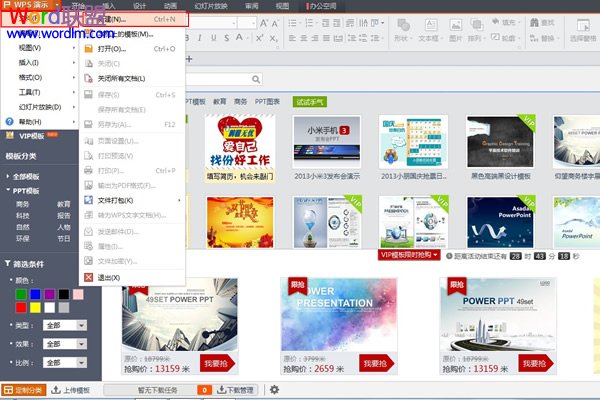Click the Increase Font Size icon in ribbon
Image resolution: width=600 pixels, height=400 pixels.
(x=264, y=23)
